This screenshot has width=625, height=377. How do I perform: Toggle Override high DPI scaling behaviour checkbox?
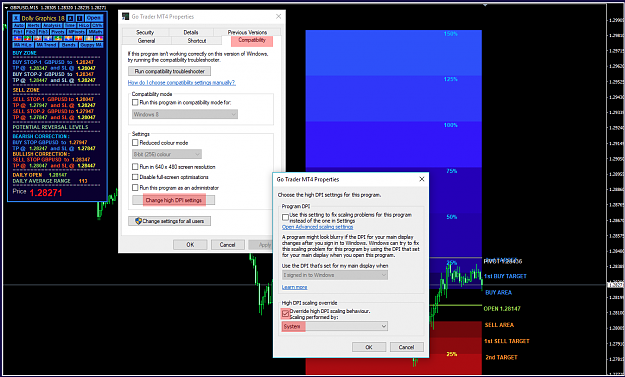point(285,314)
